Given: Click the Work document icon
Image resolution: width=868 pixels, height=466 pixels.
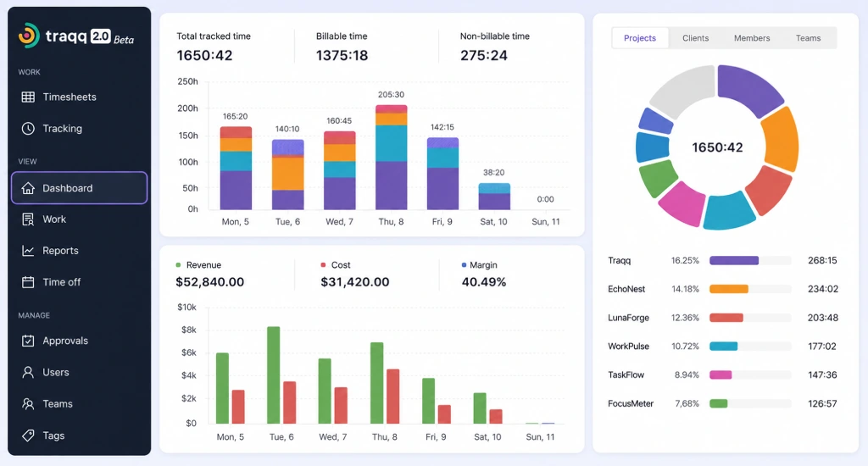Looking at the screenshot, I should (x=28, y=219).
